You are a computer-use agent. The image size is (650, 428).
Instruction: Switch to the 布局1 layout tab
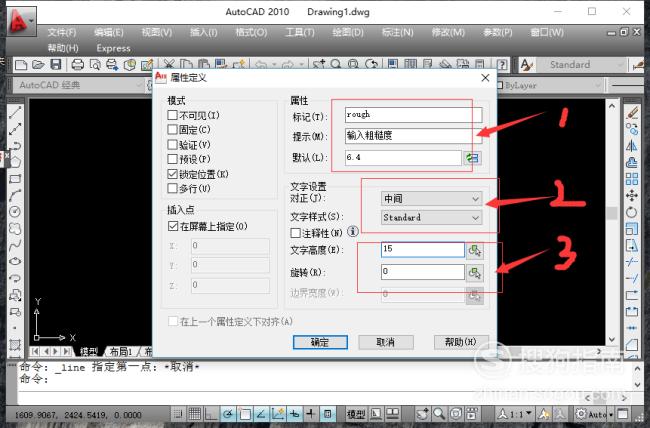[121, 352]
